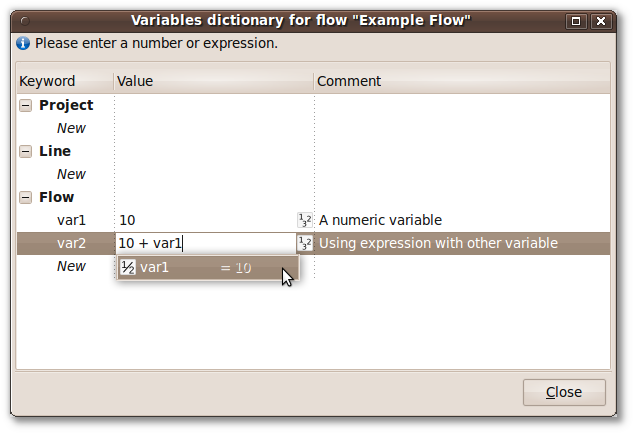Select the var1 keyword row
This screenshot has height=434, width=634.
[x=313, y=220]
